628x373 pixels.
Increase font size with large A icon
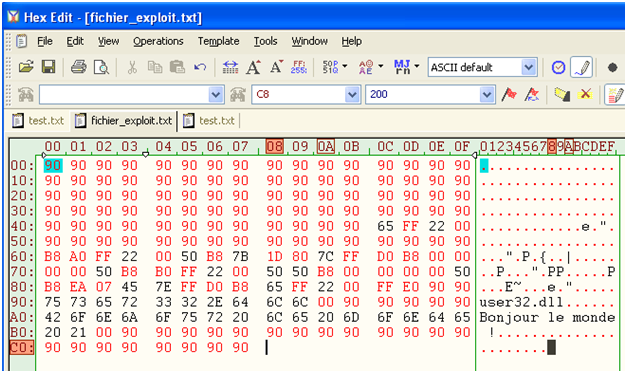(x=253, y=67)
